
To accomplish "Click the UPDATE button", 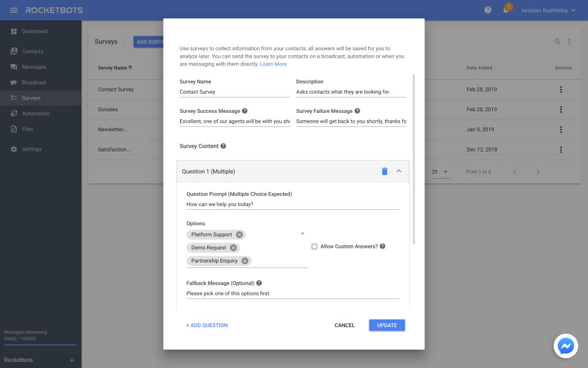I will pos(387,325).
